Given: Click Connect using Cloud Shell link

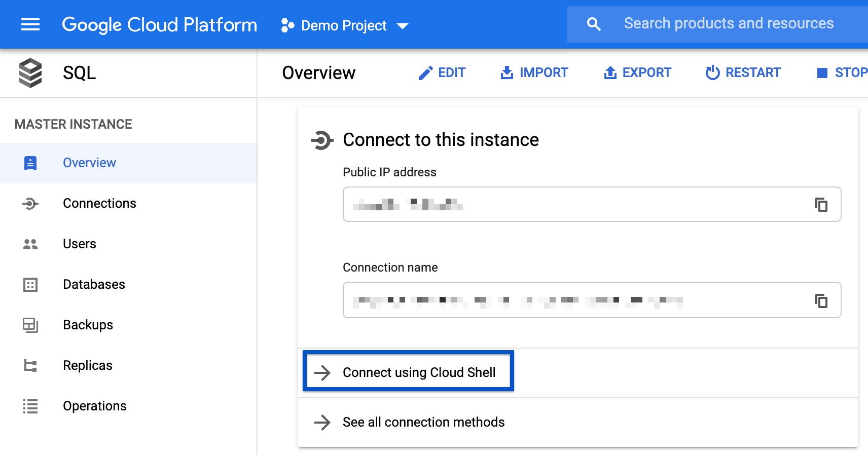Looking at the screenshot, I should 419,372.
